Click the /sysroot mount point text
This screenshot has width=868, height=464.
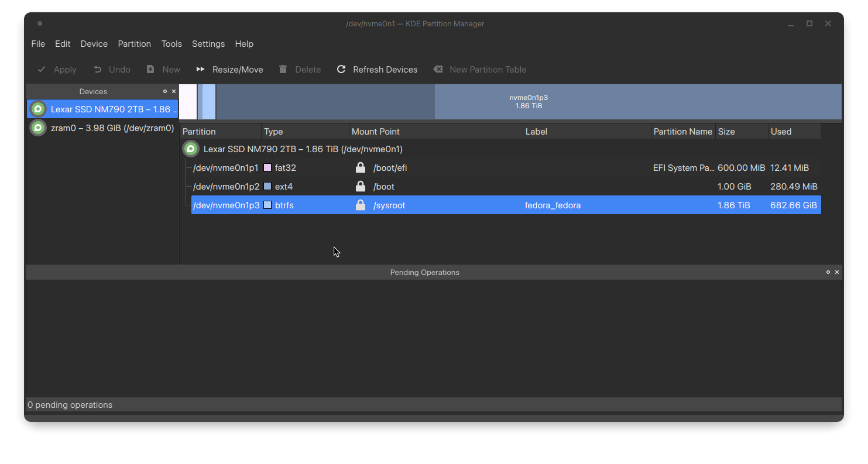click(389, 205)
